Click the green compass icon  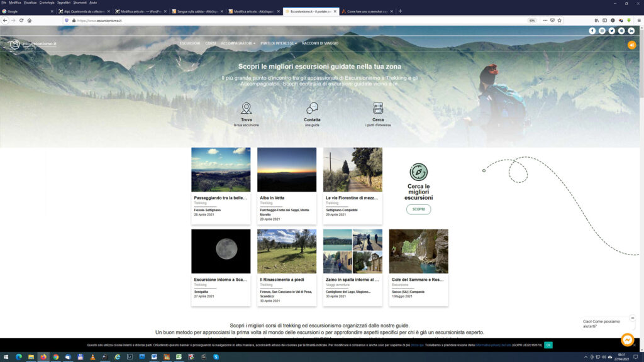(x=418, y=172)
